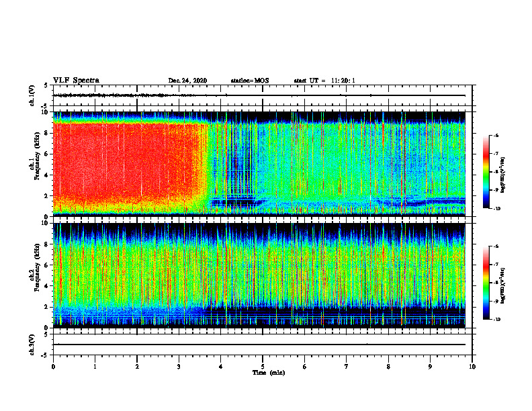Click the "start UT = 11:20: 1" header text
Screen dimensions: 532x411
[324, 81]
